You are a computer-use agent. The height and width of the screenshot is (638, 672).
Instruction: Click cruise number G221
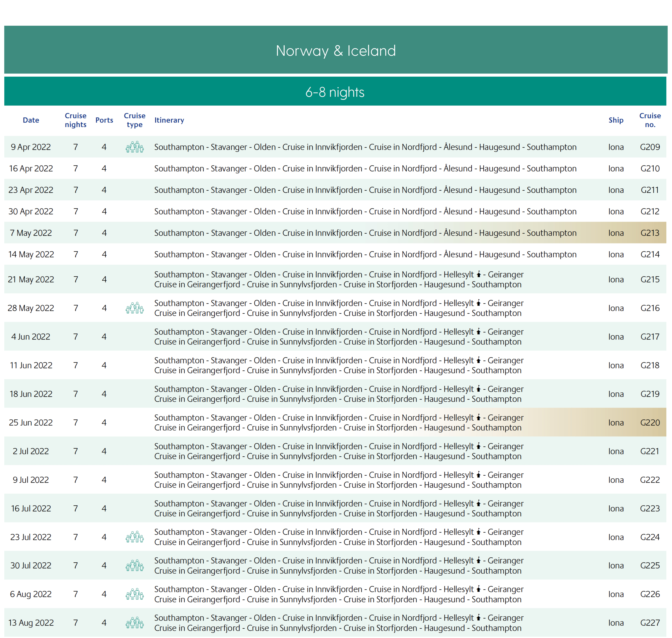coord(650,451)
